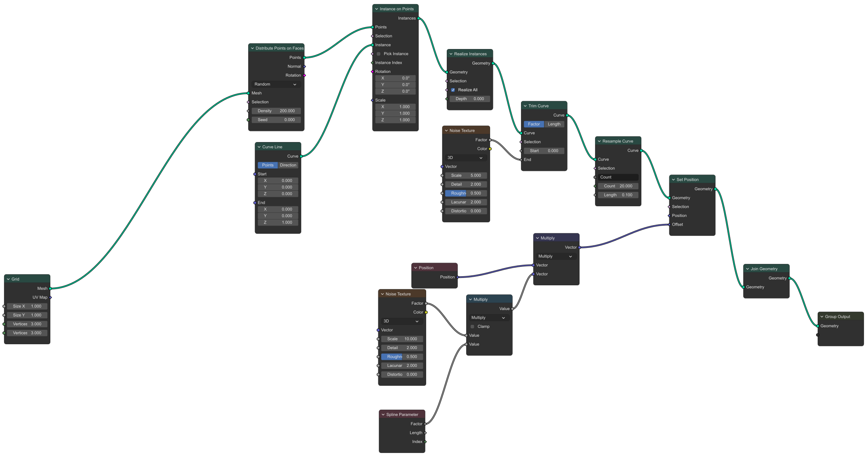Click the Normal output socket on Distribute Points

pyautogui.click(x=304, y=66)
